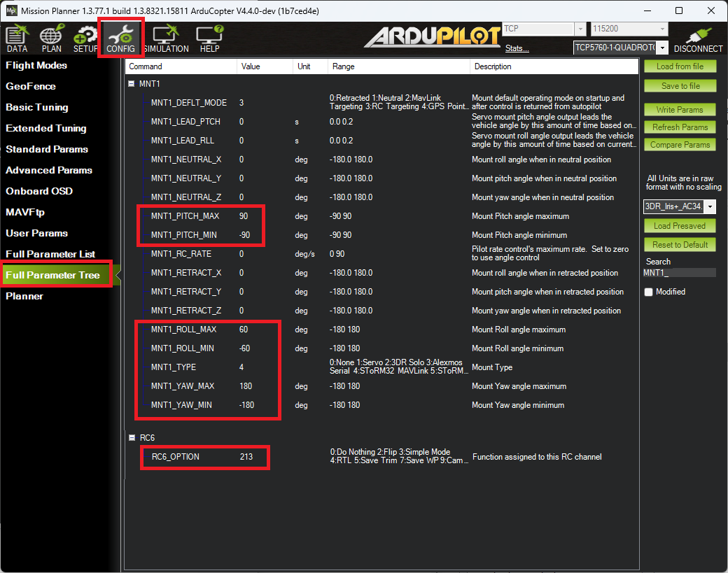Toggle the Modified checkbox
The image size is (728, 573).
[648, 292]
